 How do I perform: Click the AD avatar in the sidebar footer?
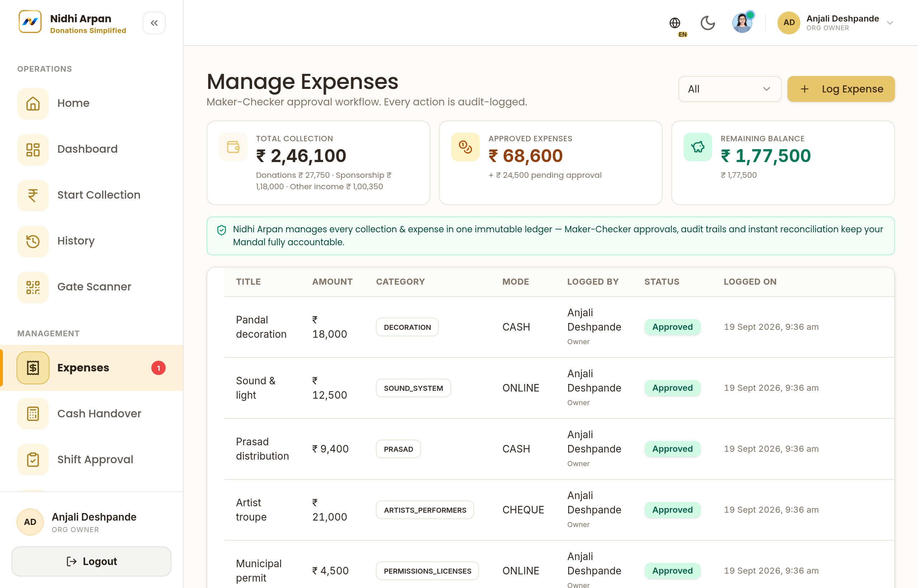(x=30, y=522)
